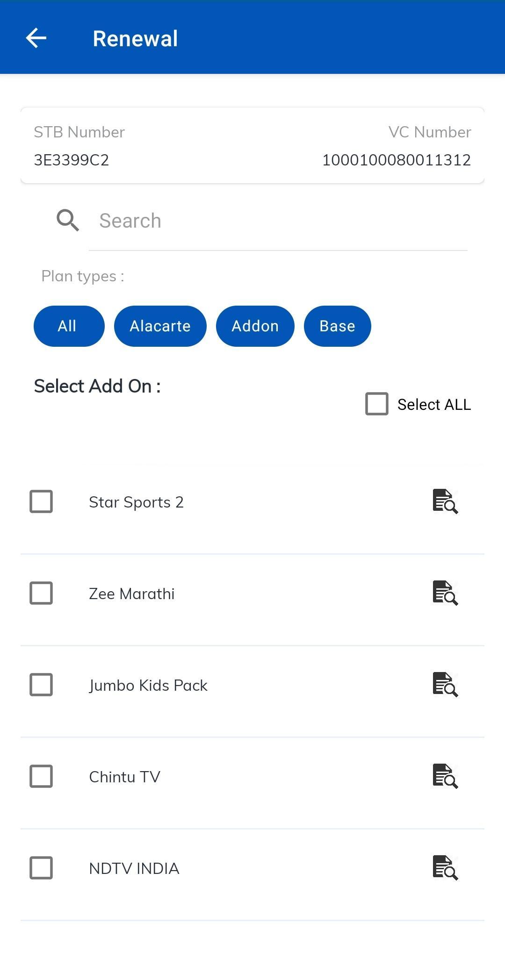Filter by Addon plan type
This screenshot has width=505, height=980.
pos(255,326)
